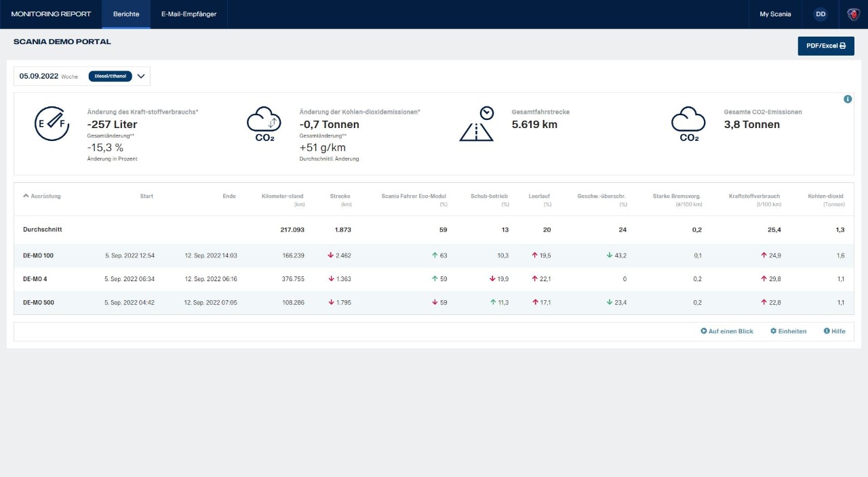This screenshot has height=477, width=868.
Task: Sort by Kilometer-stand column
Action: click(x=282, y=196)
